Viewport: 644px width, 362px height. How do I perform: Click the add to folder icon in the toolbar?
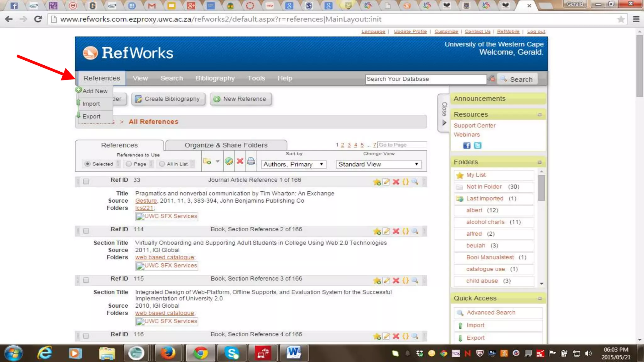[x=207, y=161]
